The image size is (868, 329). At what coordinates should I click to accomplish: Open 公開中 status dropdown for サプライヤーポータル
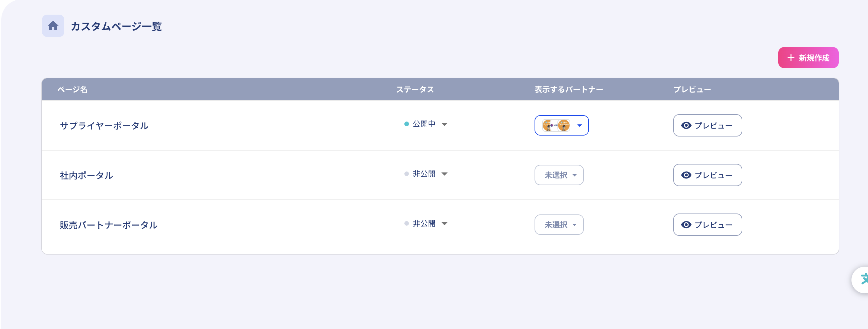[x=444, y=124]
